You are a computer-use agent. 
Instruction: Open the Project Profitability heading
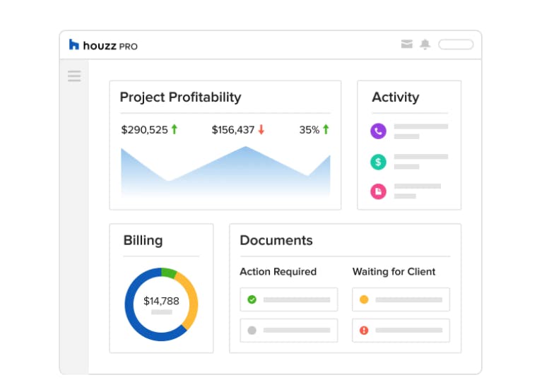click(x=180, y=97)
